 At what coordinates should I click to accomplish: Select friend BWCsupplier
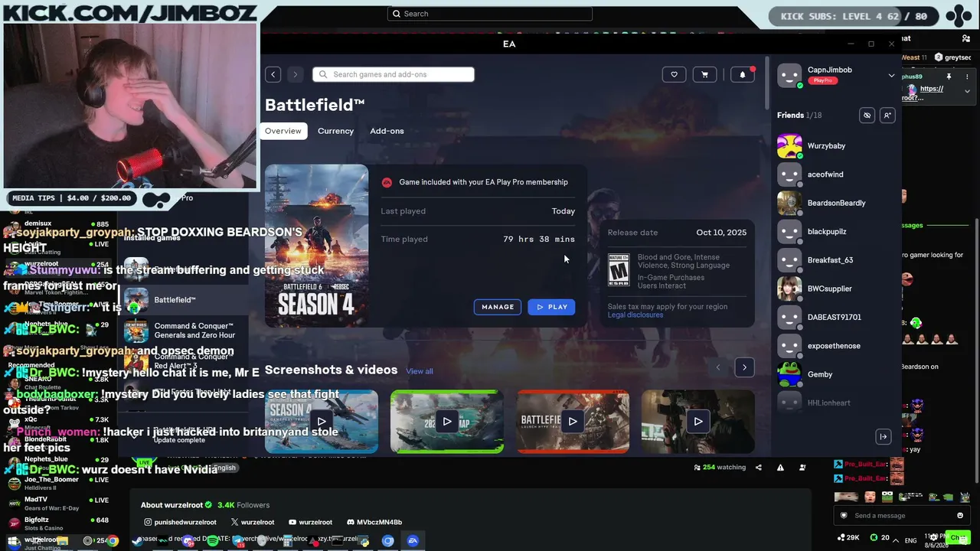(x=835, y=289)
